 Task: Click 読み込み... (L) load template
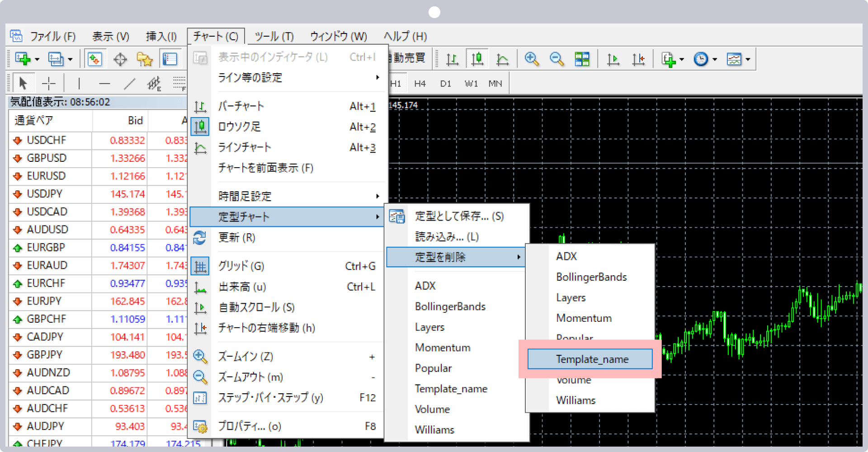[x=447, y=237]
